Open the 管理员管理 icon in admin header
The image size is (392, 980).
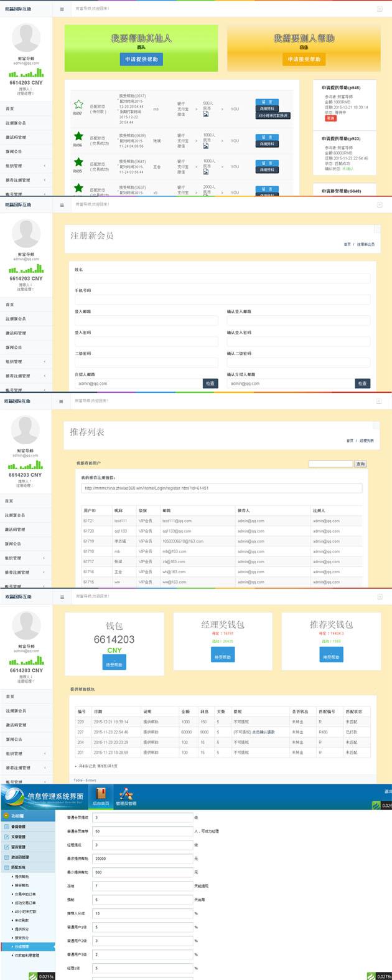pyautogui.click(x=126, y=796)
